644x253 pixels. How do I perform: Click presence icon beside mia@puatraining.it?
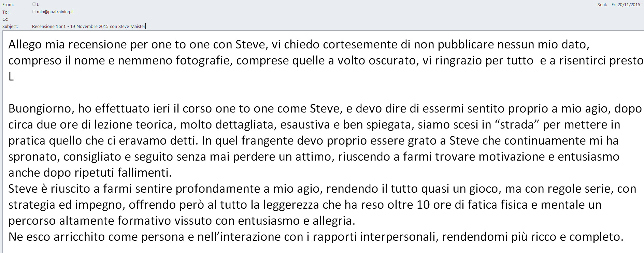tap(34, 12)
